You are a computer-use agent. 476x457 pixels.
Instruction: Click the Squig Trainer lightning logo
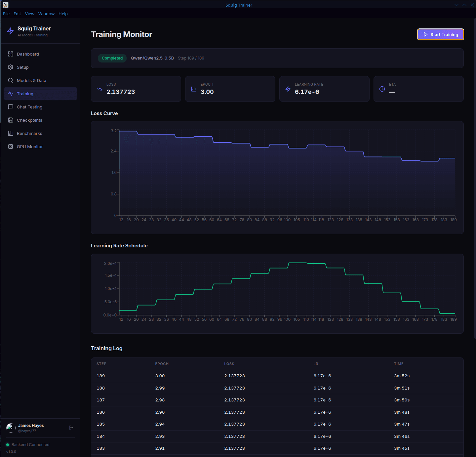10,31
